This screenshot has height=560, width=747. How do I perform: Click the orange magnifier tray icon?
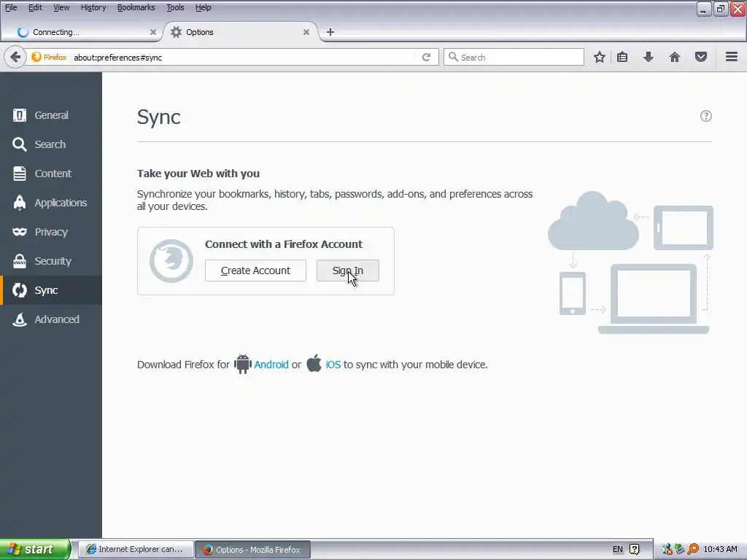click(x=693, y=549)
